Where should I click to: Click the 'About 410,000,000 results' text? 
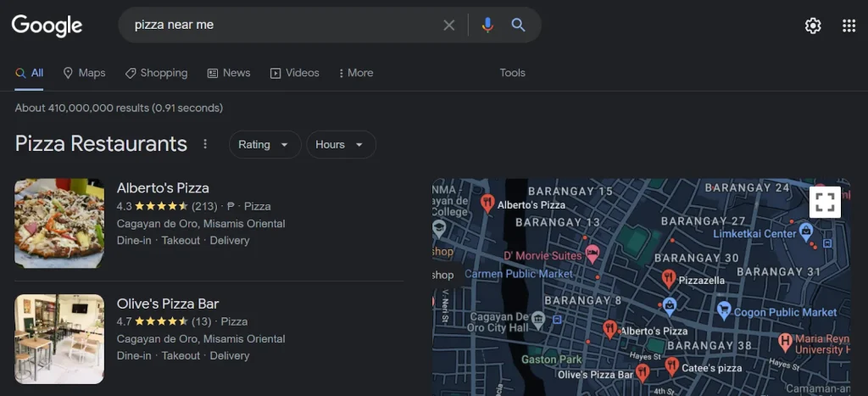[82, 108]
